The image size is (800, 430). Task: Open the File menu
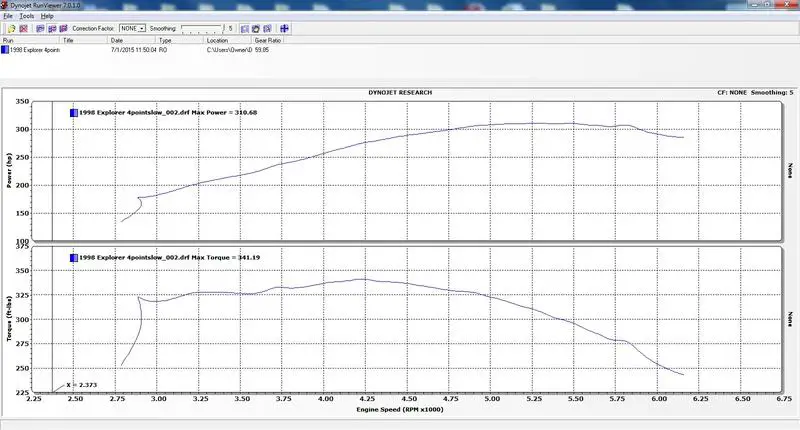point(8,16)
